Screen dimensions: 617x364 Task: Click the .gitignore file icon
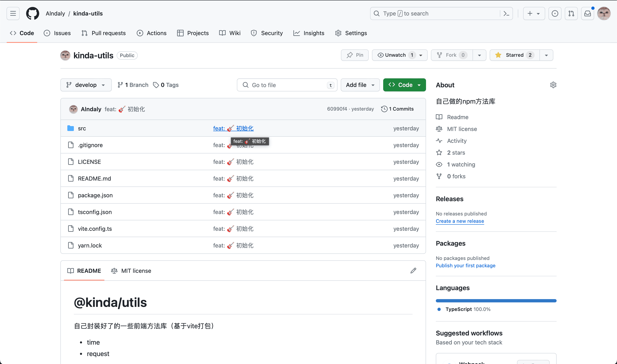(71, 145)
